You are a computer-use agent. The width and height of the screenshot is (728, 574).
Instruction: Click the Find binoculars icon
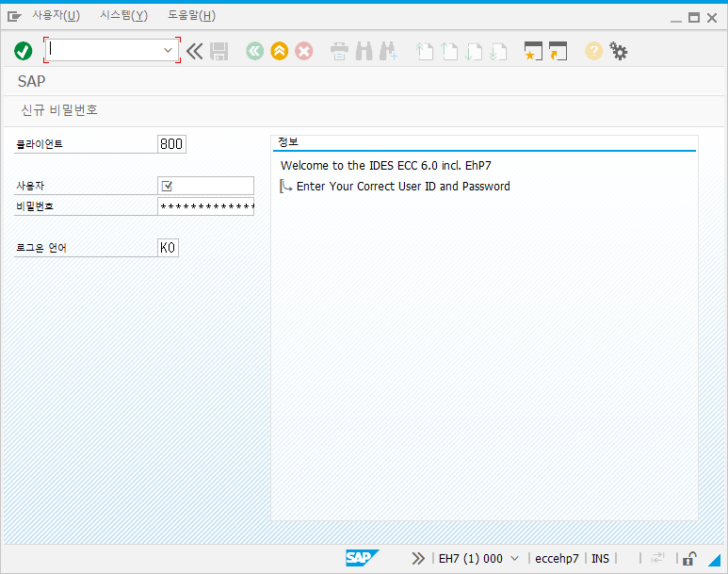tap(364, 51)
